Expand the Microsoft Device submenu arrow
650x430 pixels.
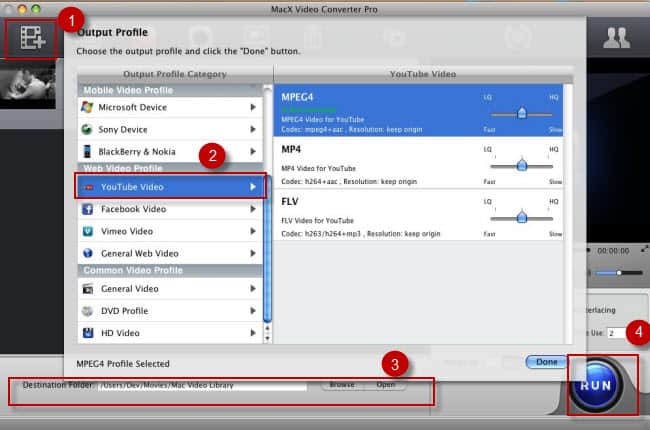point(253,107)
